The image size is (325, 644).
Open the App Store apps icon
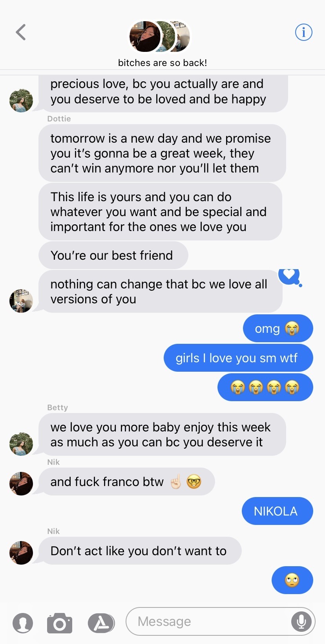point(101,623)
